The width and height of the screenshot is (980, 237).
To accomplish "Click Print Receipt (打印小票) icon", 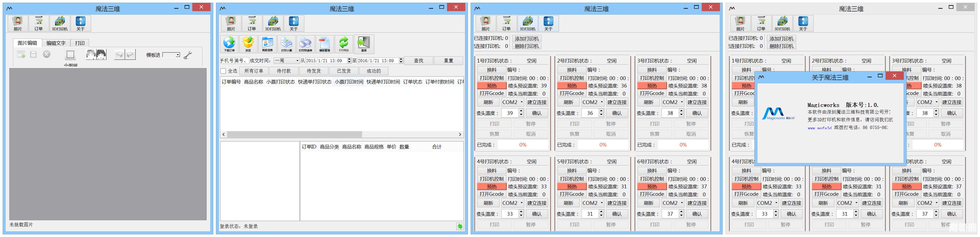I will 287,44.
